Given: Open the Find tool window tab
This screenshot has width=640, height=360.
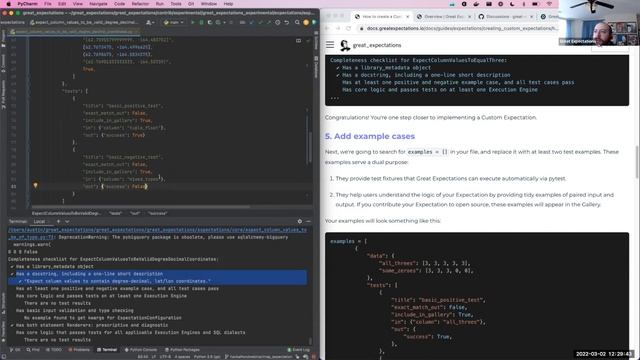Looking at the screenshot, I should click(33, 350).
